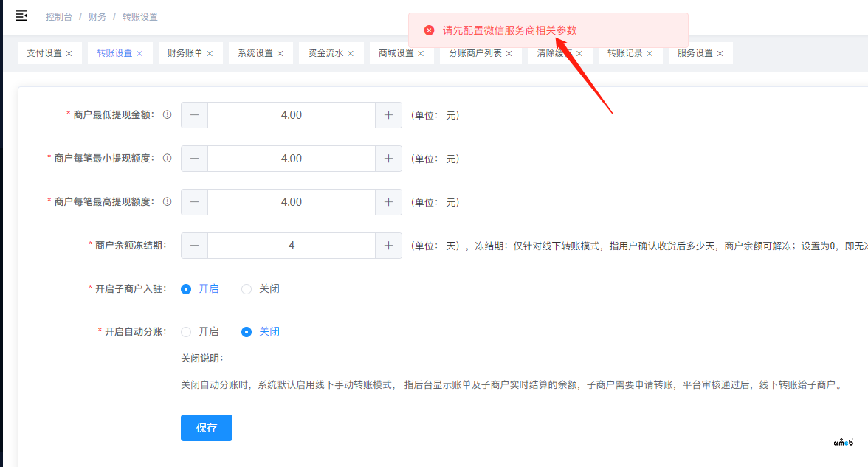868x467 pixels.
Task: Click the red error icon in the alert
Action: pyautogui.click(x=429, y=30)
